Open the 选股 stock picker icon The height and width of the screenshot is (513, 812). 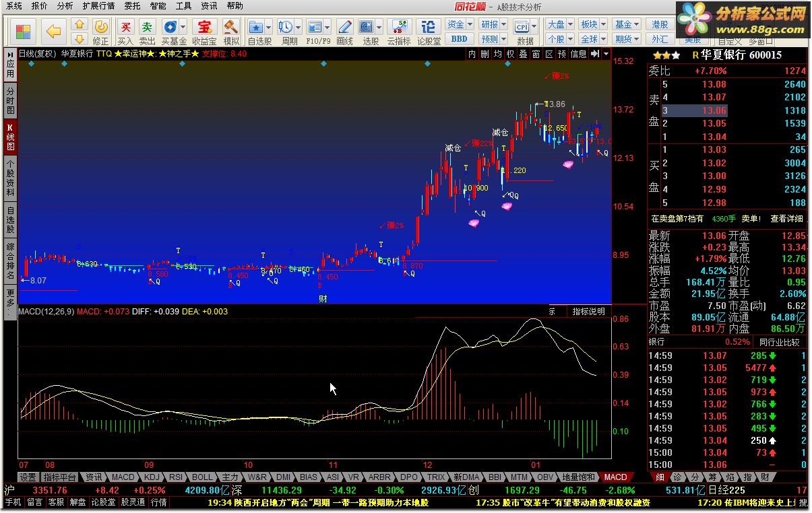pyautogui.click(x=367, y=27)
